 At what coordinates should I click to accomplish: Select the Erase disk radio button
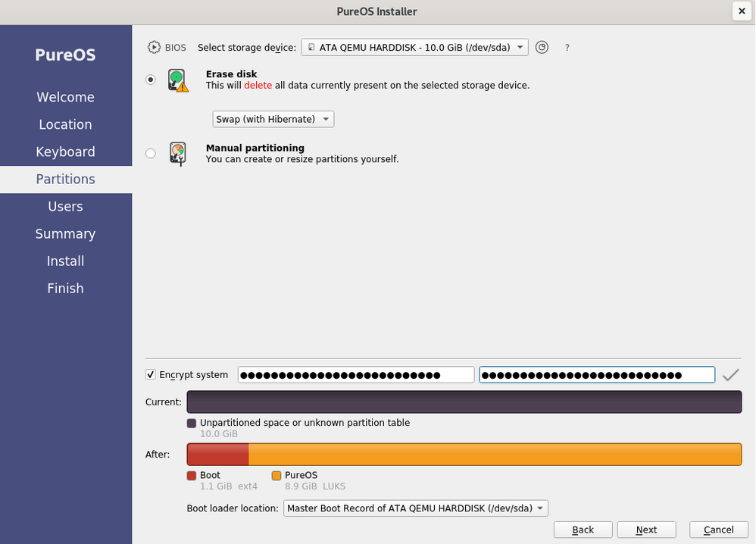pos(151,80)
